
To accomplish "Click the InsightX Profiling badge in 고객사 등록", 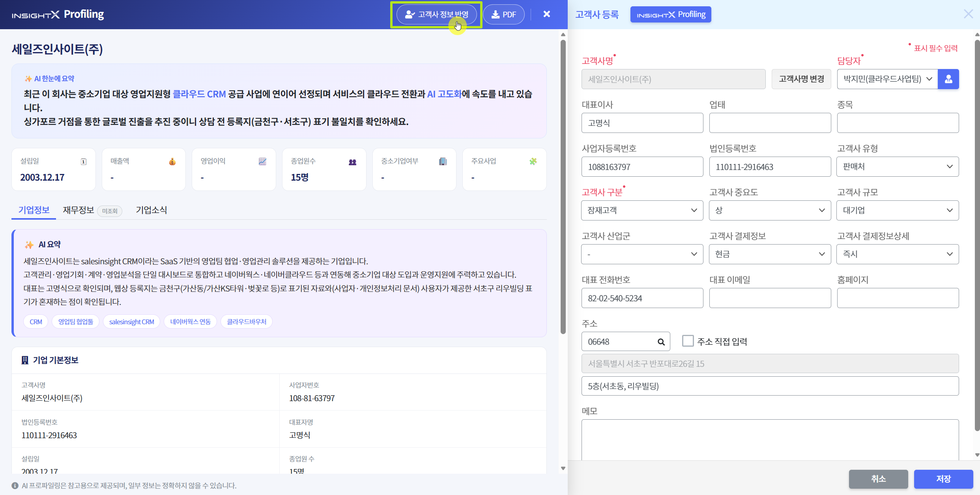I will (x=671, y=15).
